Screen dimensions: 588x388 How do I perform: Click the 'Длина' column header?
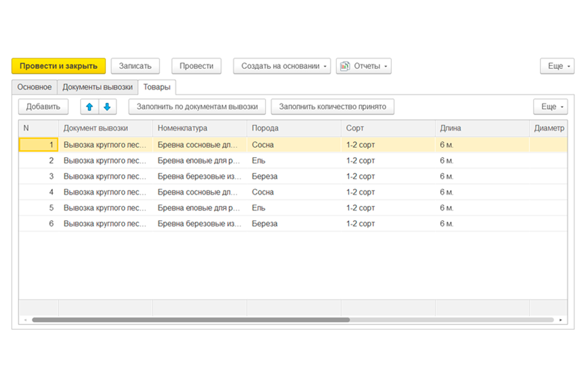[x=482, y=128]
